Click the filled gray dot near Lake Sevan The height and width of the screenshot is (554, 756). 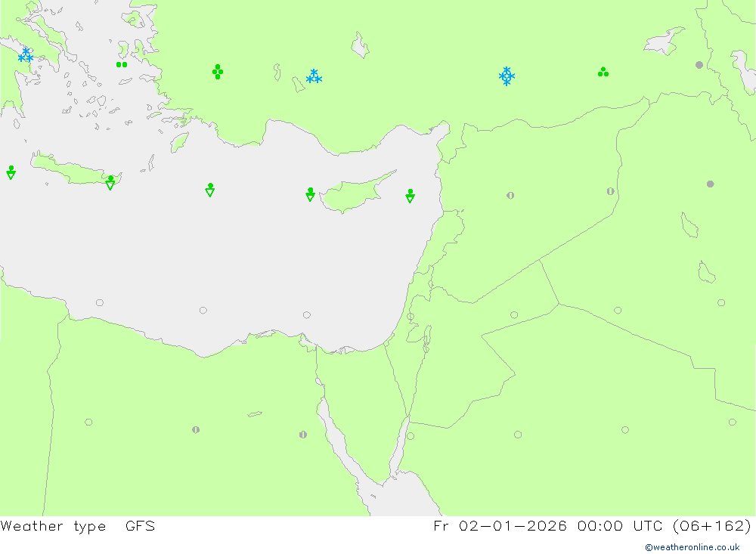click(699, 64)
